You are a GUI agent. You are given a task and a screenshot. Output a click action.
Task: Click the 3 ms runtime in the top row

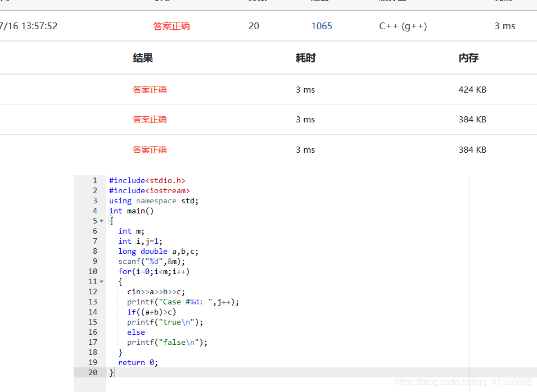[x=504, y=26]
